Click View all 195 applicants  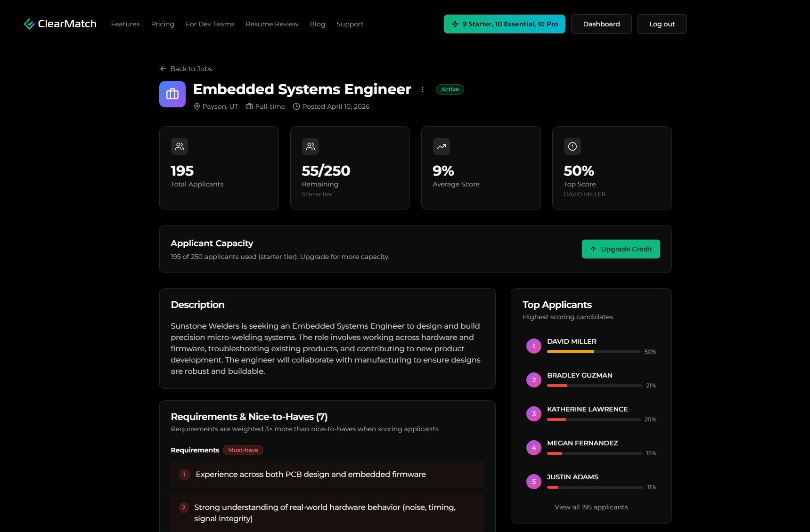591,507
